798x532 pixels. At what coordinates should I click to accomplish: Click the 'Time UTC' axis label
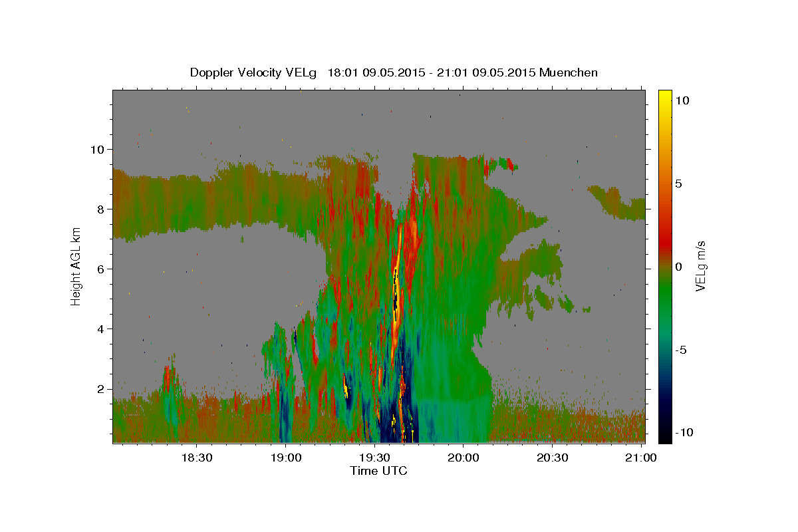pos(378,471)
